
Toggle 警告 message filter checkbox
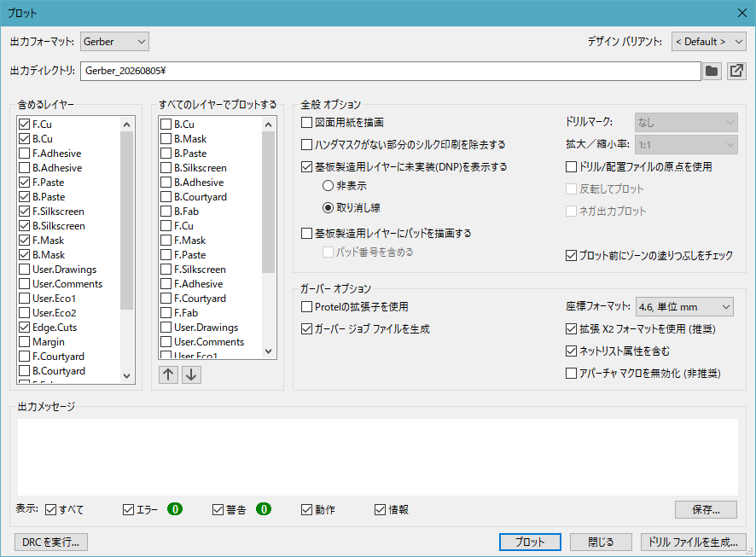pyautogui.click(x=218, y=509)
